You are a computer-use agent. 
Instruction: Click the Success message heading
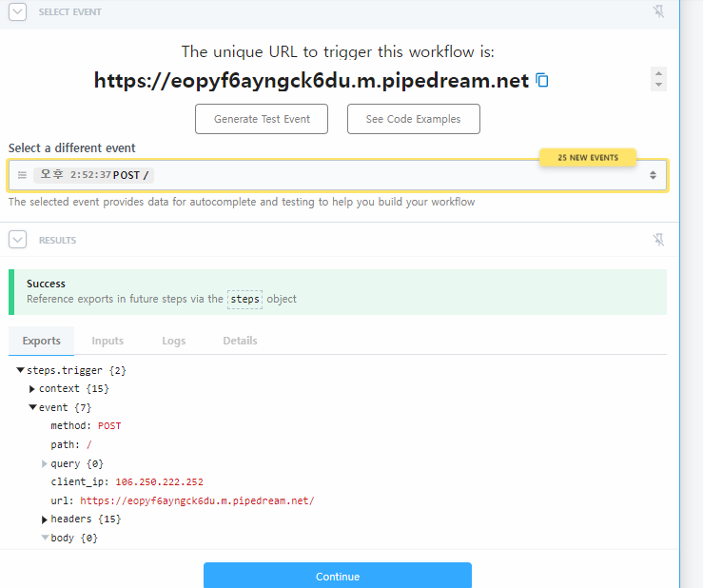coord(46,284)
